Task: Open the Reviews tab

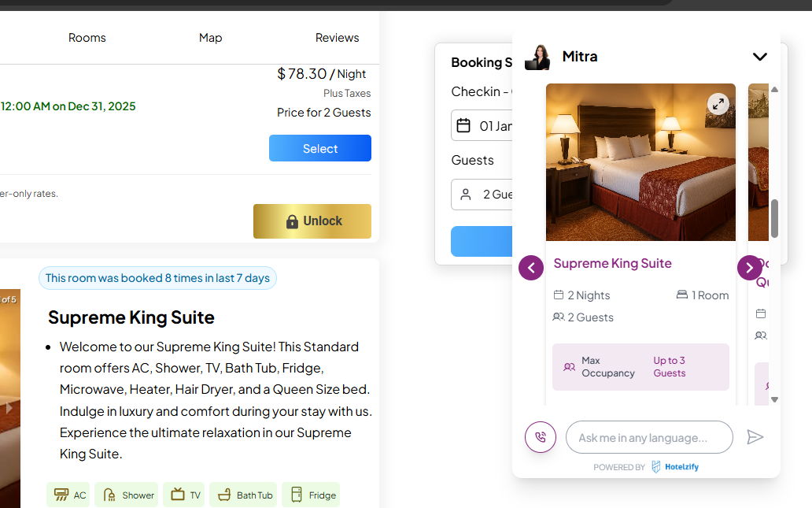Action: click(x=337, y=38)
